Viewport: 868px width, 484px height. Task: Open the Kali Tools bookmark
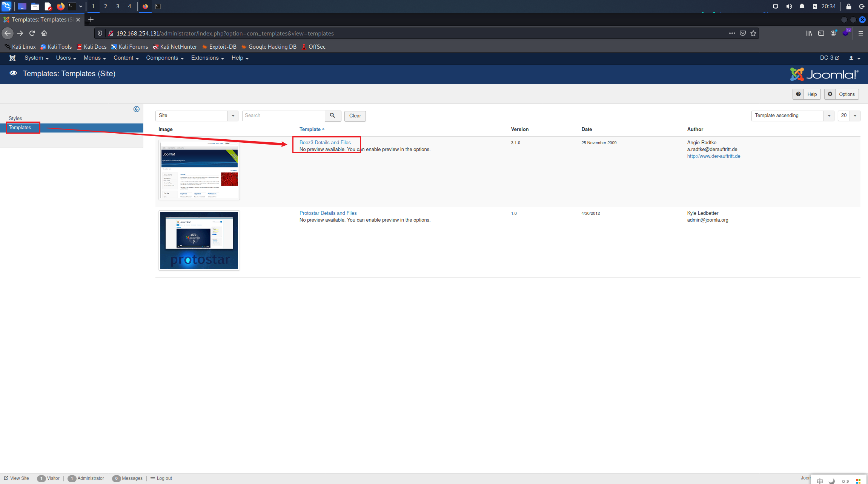coord(56,46)
